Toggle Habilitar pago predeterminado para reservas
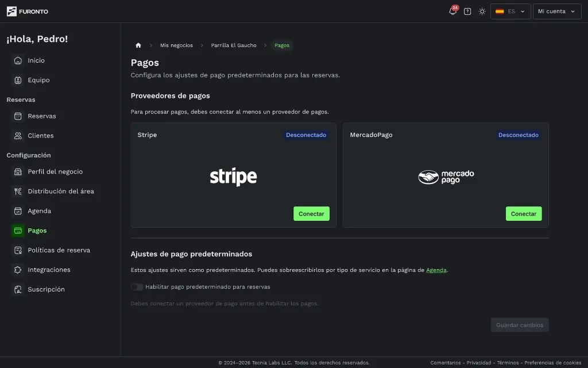The height and width of the screenshot is (368, 588). [x=137, y=287]
